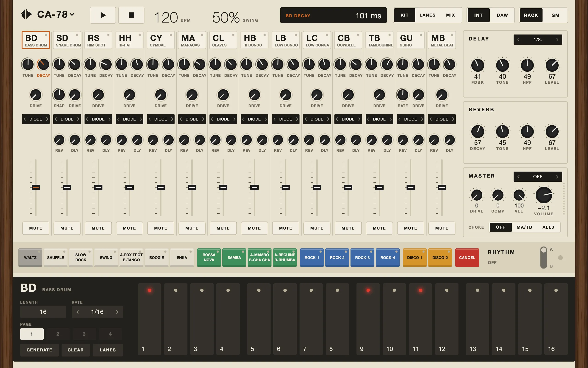Set Choke mode to MA/TB
Image resolution: width=588 pixels, height=368 pixels.
point(524,227)
